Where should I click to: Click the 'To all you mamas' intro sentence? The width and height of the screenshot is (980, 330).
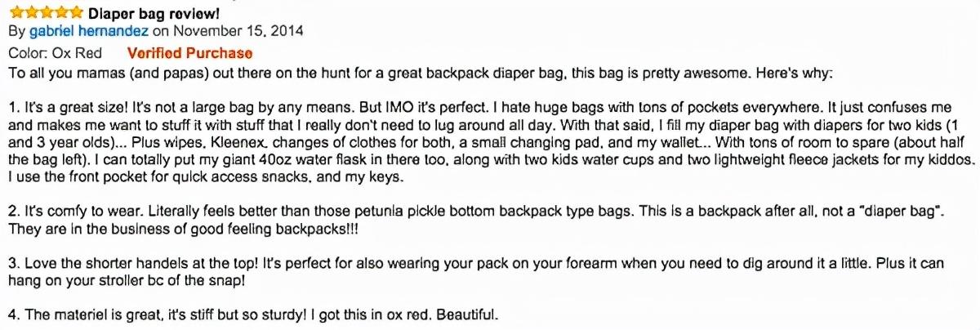pyautogui.click(x=420, y=74)
